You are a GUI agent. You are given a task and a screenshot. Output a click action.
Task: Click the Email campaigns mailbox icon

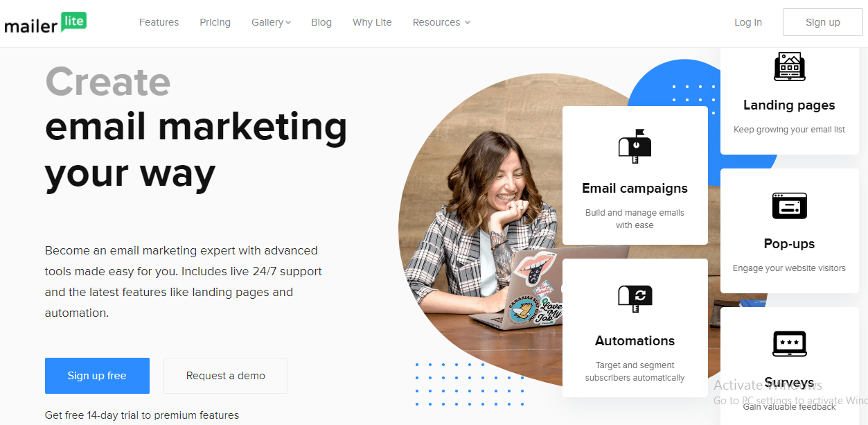pos(635,146)
